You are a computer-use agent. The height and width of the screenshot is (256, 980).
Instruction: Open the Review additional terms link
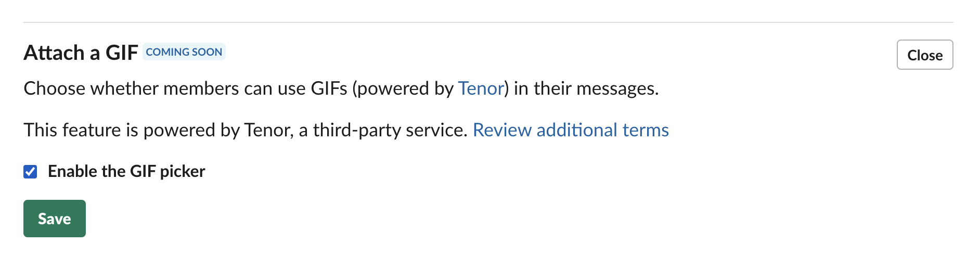tap(570, 130)
